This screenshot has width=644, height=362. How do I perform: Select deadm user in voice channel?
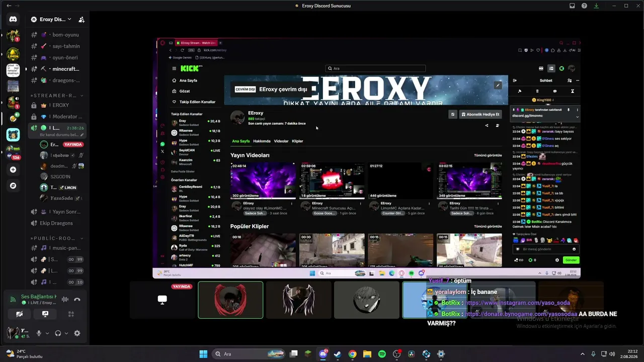(x=61, y=166)
